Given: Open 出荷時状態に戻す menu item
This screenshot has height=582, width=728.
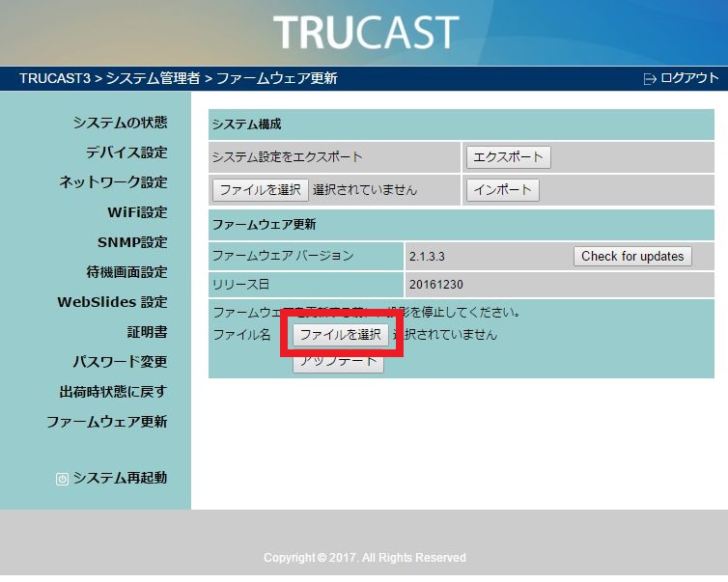Looking at the screenshot, I should point(113,392).
